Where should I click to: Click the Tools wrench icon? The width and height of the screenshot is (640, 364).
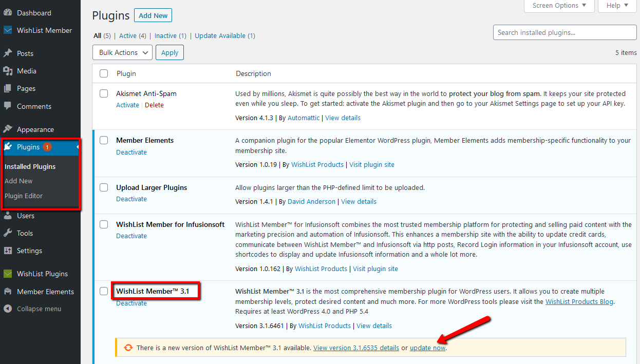(8, 233)
